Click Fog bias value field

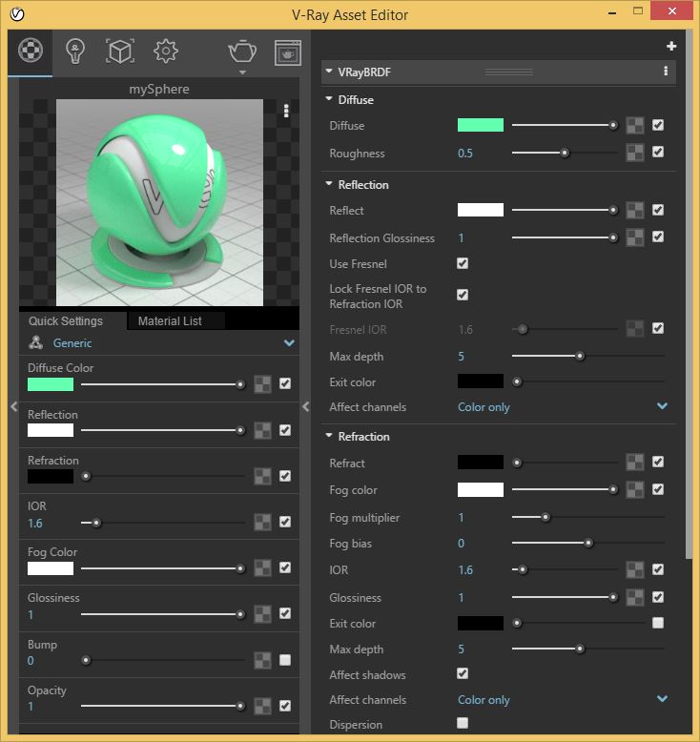(x=461, y=544)
